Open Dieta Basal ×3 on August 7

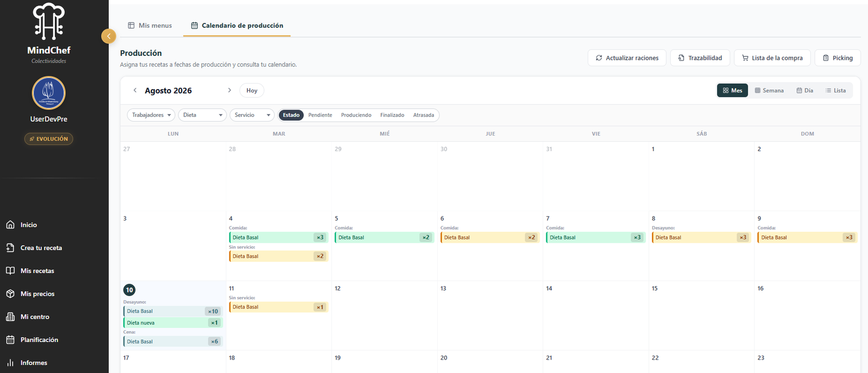(x=596, y=237)
